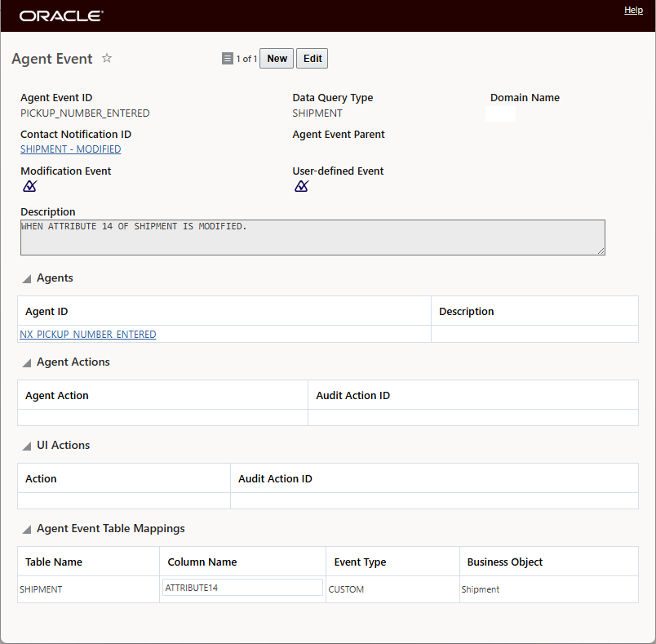Select the SHIPMENT Data Query Type value
Screen dimensions: 656x644
point(317,113)
